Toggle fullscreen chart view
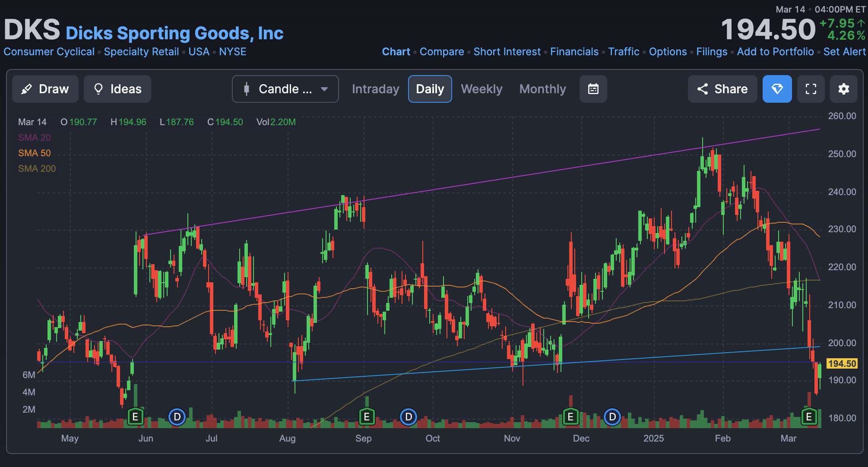The width and height of the screenshot is (868, 467). pyautogui.click(x=811, y=89)
